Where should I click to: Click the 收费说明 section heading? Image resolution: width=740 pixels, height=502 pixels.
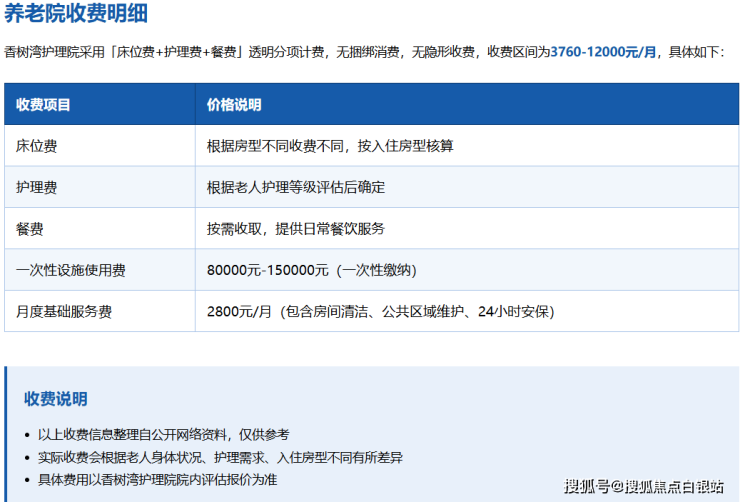pos(56,399)
